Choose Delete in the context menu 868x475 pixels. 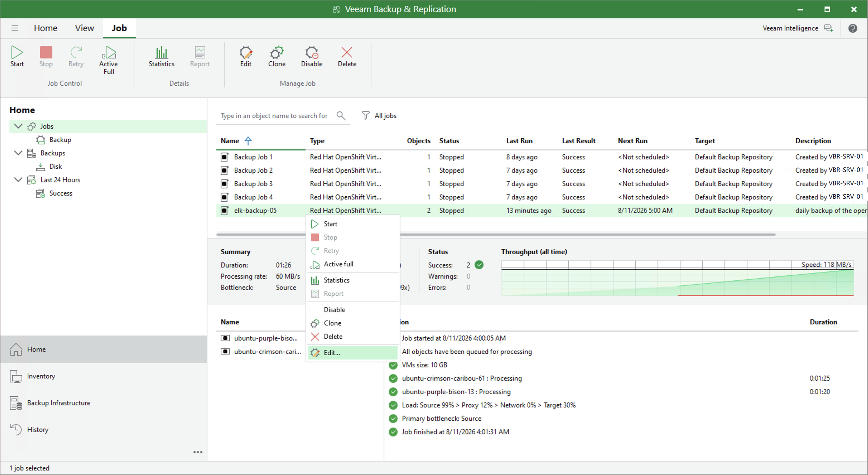[353, 337]
